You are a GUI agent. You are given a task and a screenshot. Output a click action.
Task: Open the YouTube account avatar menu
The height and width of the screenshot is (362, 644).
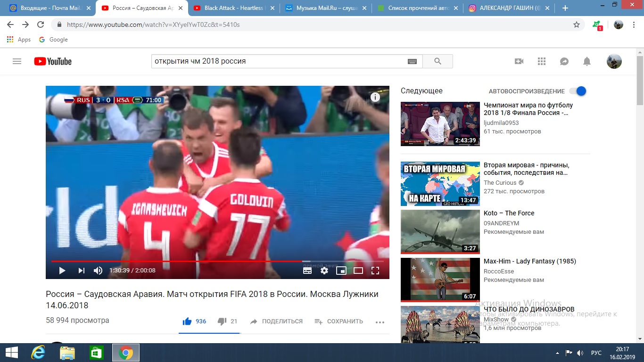[614, 61]
